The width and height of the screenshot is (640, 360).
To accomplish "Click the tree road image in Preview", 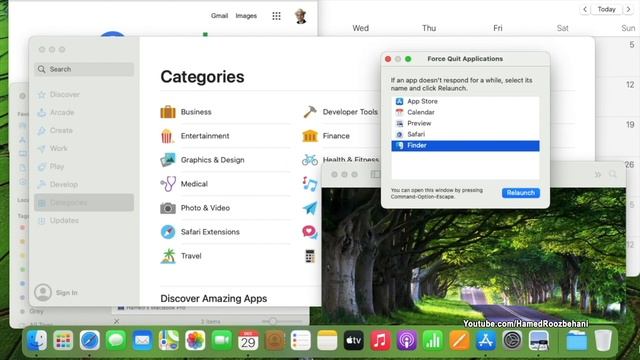I will 473,256.
